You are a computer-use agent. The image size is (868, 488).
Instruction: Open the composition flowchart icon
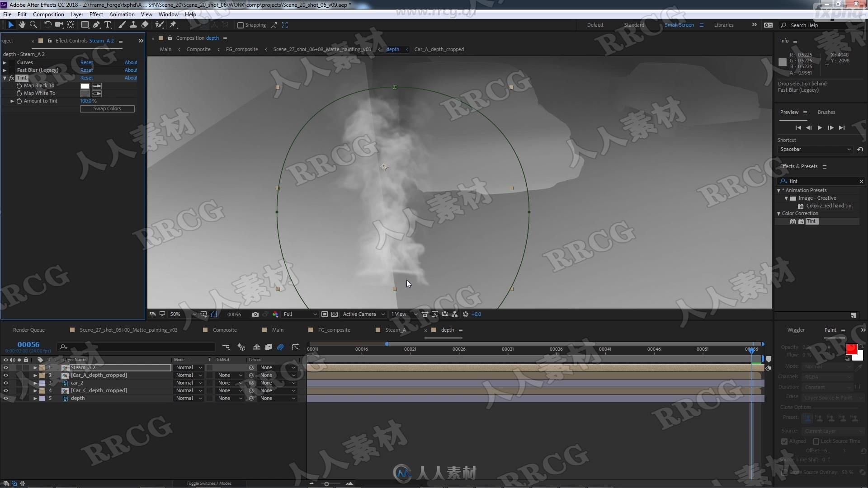(x=455, y=314)
